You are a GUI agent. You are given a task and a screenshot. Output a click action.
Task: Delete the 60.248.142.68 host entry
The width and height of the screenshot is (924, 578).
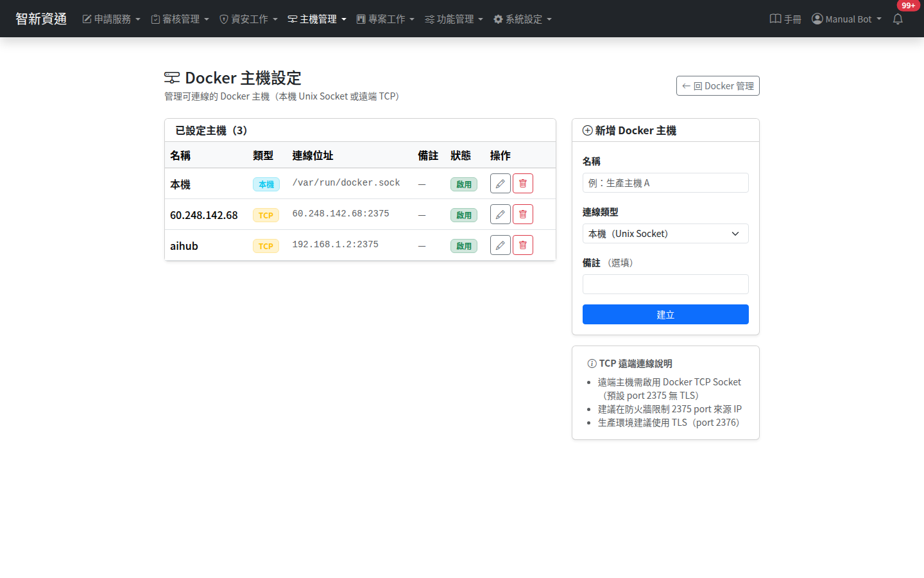tap(523, 215)
